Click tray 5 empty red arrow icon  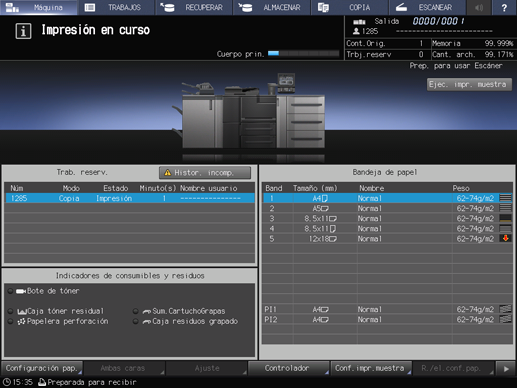pyautogui.click(x=505, y=238)
